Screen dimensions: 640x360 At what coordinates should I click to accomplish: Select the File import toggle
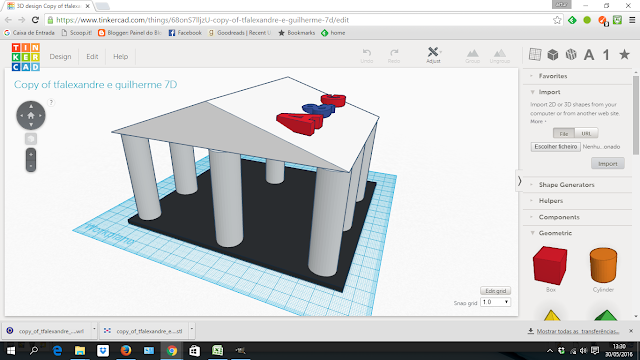564,133
